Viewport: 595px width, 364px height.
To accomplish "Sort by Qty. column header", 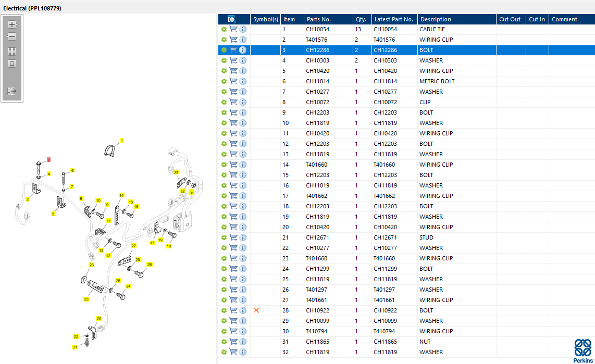I will (362, 19).
